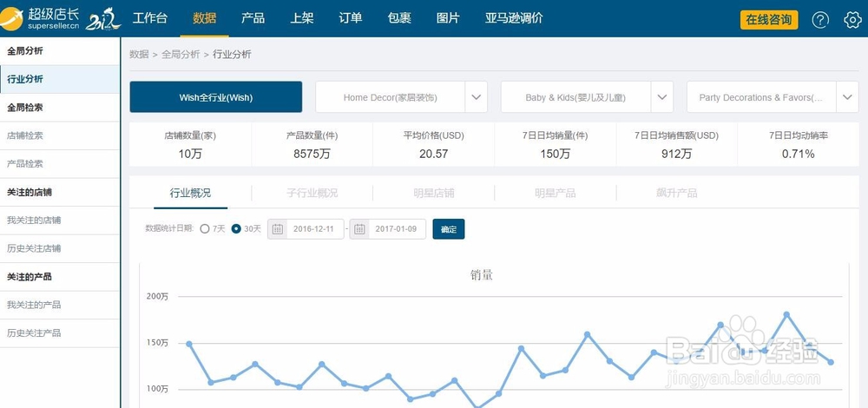Viewport: 868px width, 408px height.
Task: Click the 店铺数量 value 10万
Action: tap(190, 154)
